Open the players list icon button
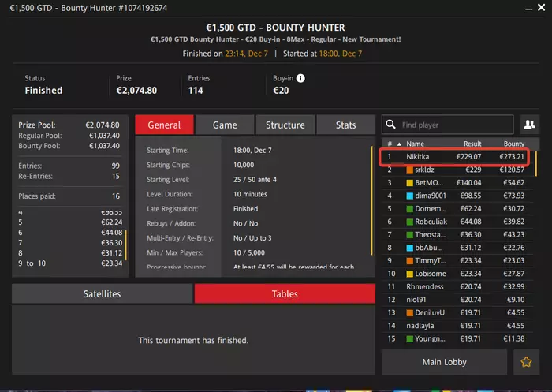The width and height of the screenshot is (552, 392). point(529,125)
